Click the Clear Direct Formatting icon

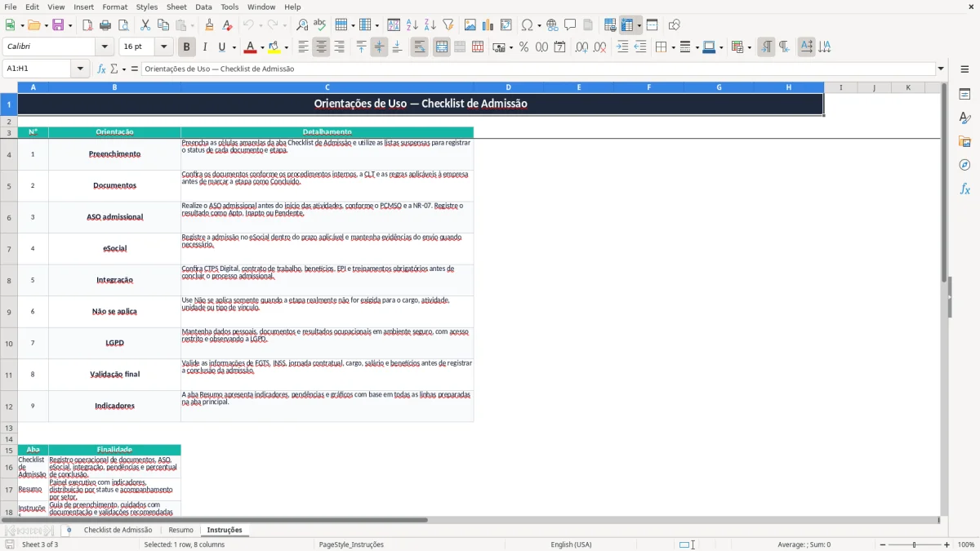228,25
